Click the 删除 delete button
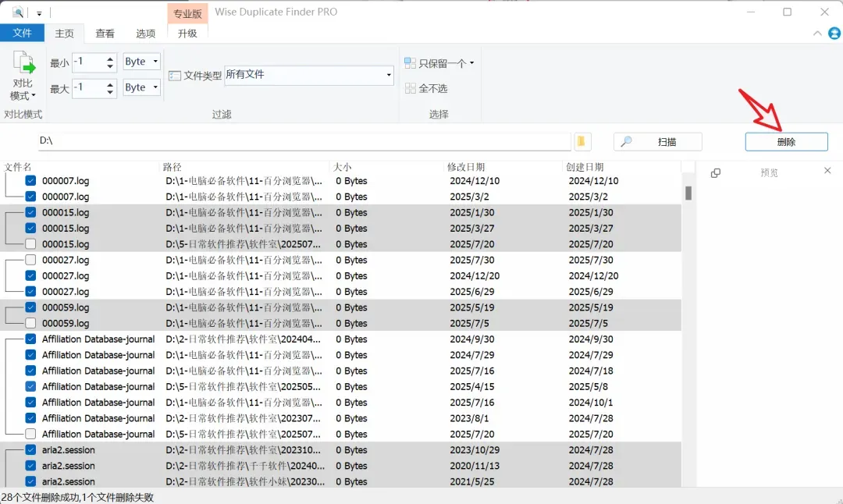Screen dimensions: 843x504 [x=786, y=142]
